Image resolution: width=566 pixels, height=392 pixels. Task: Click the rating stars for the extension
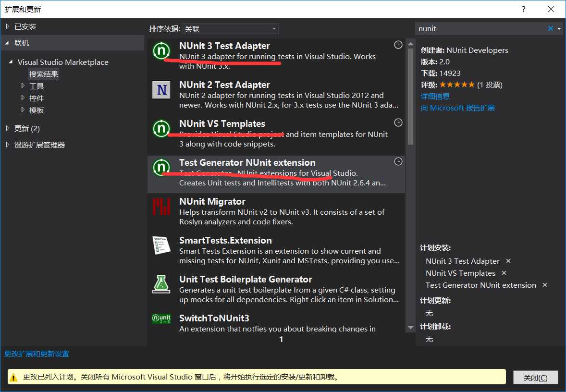[x=457, y=85]
